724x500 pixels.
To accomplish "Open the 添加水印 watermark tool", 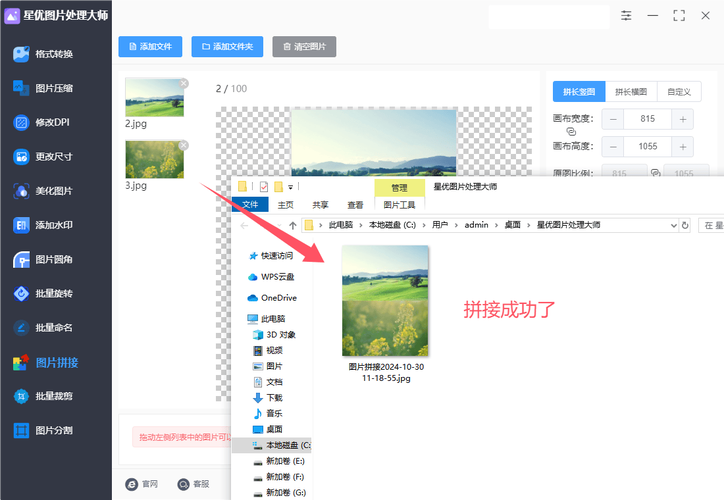I will (44, 225).
